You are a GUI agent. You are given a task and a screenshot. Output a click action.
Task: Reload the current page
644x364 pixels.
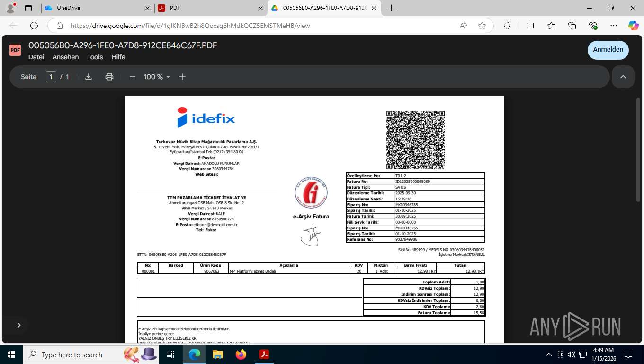tap(34, 26)
